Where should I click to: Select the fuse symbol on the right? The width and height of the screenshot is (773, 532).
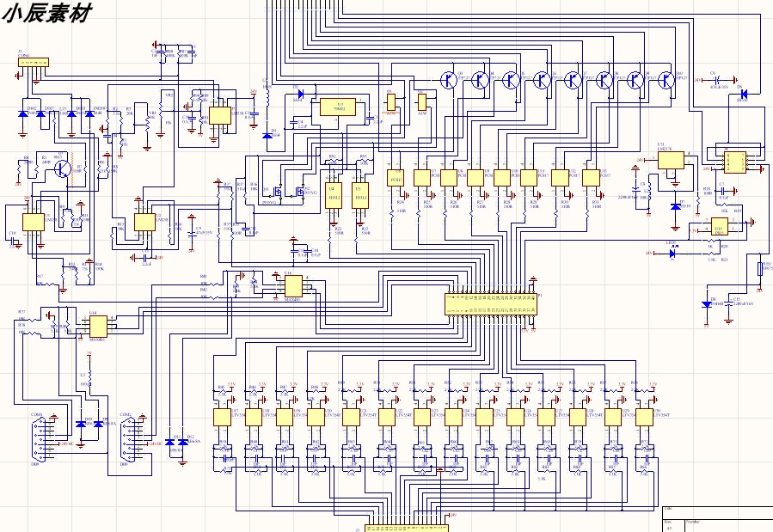[x=761, y=269]
